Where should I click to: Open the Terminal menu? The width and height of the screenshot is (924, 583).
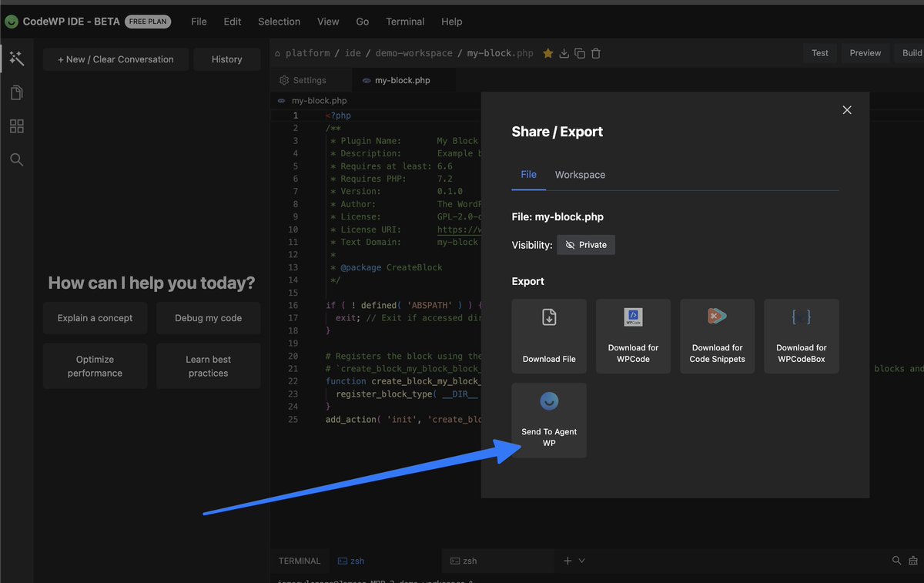click(405, 22)
